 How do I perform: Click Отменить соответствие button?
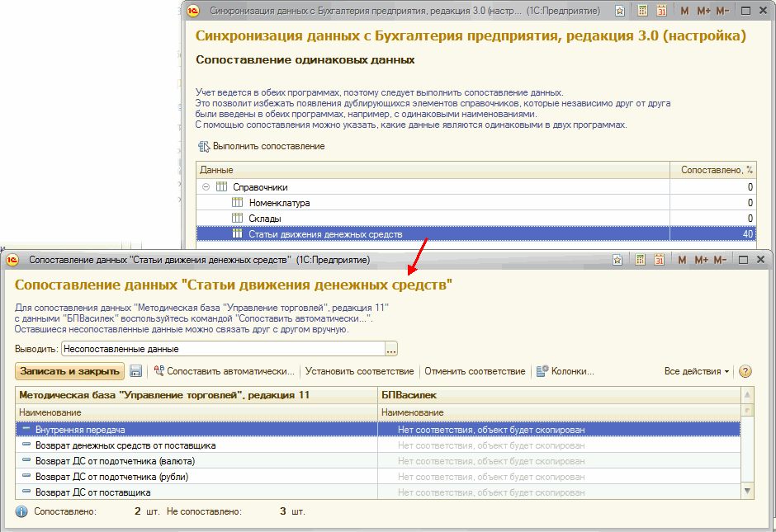coord(475,371)
